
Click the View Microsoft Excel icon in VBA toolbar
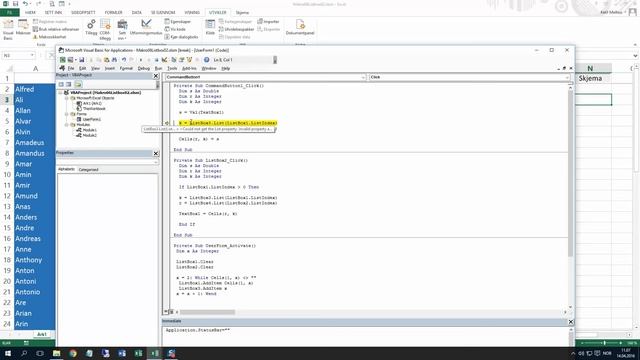point(63,60)
